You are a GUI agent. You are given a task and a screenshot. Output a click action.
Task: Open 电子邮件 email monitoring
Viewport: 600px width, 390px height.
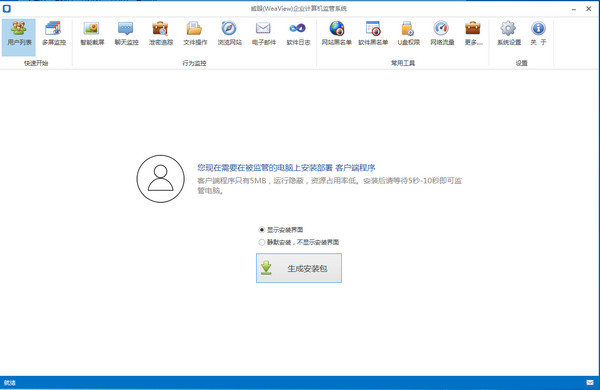pyautogui.click(x=264, y=34)
